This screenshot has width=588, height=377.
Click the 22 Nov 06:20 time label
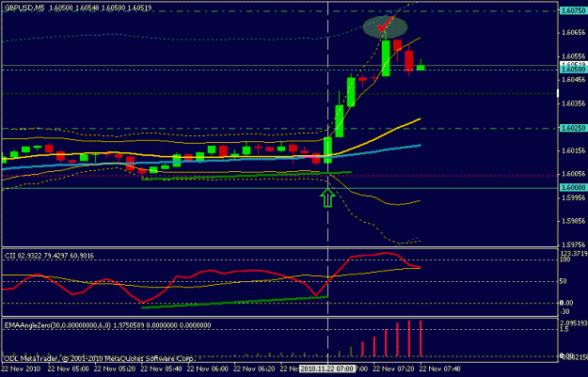click(x=254, y=369)
